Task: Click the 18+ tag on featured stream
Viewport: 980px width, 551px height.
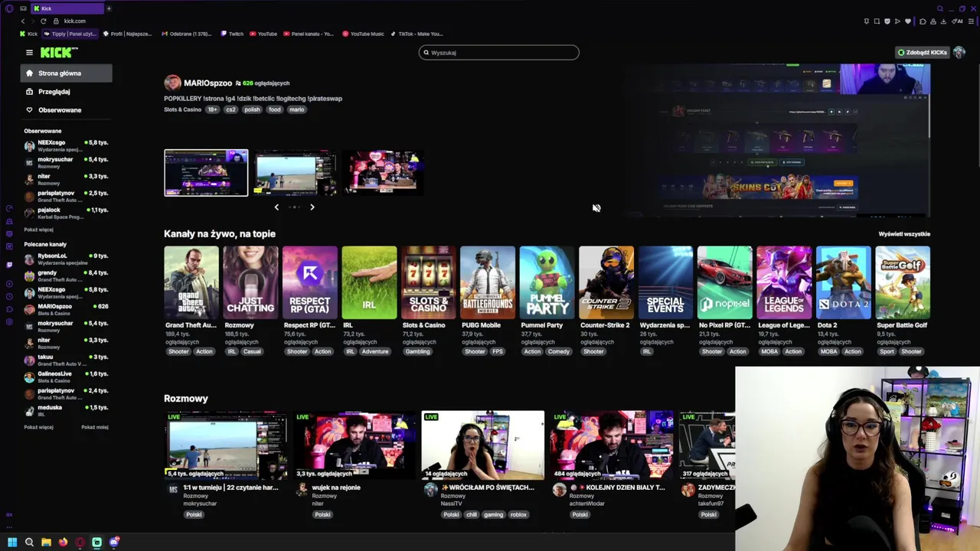Action: [212, 109]
